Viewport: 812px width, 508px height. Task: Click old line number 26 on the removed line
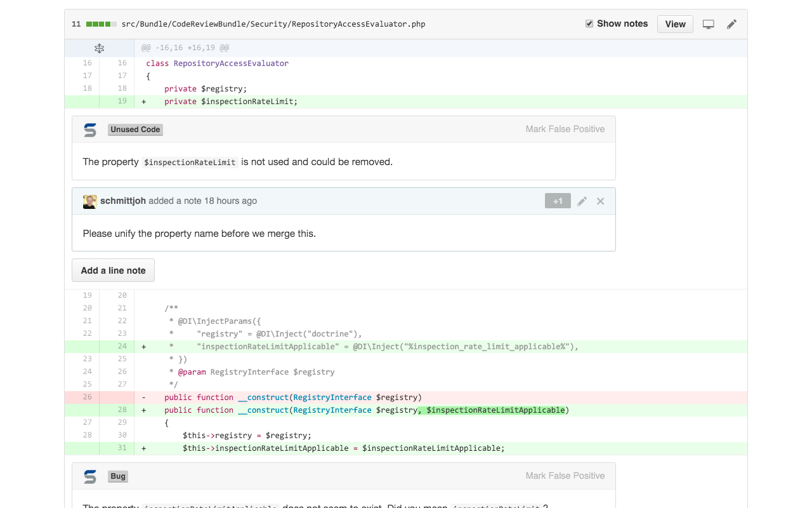(87, 397)
